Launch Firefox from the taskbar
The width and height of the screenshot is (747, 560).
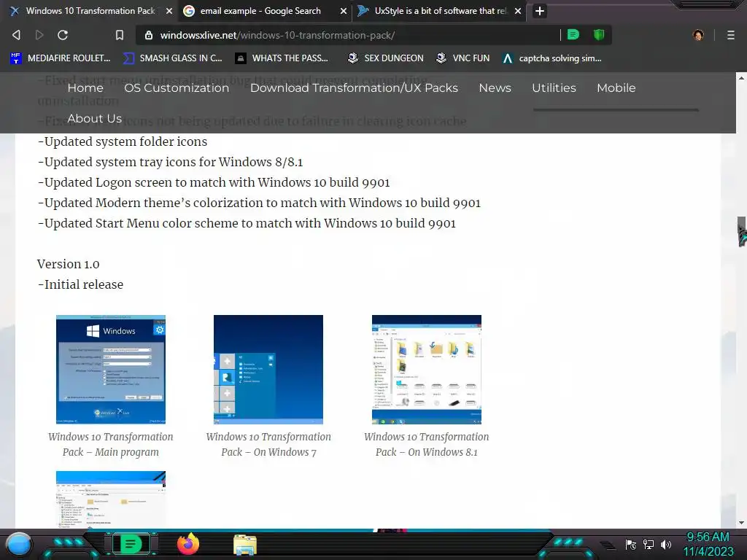pos(187,544)
